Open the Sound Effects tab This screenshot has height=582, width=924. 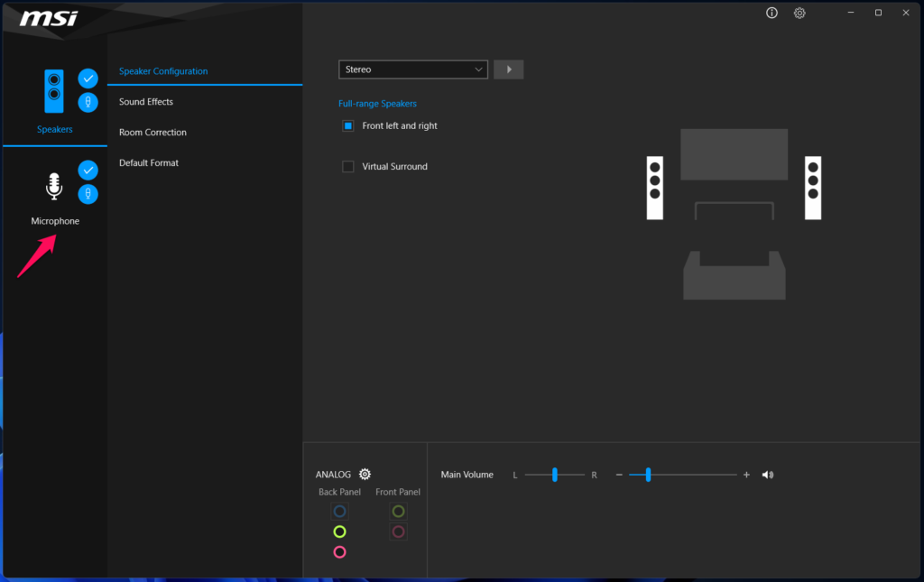(x=146, y=102)
